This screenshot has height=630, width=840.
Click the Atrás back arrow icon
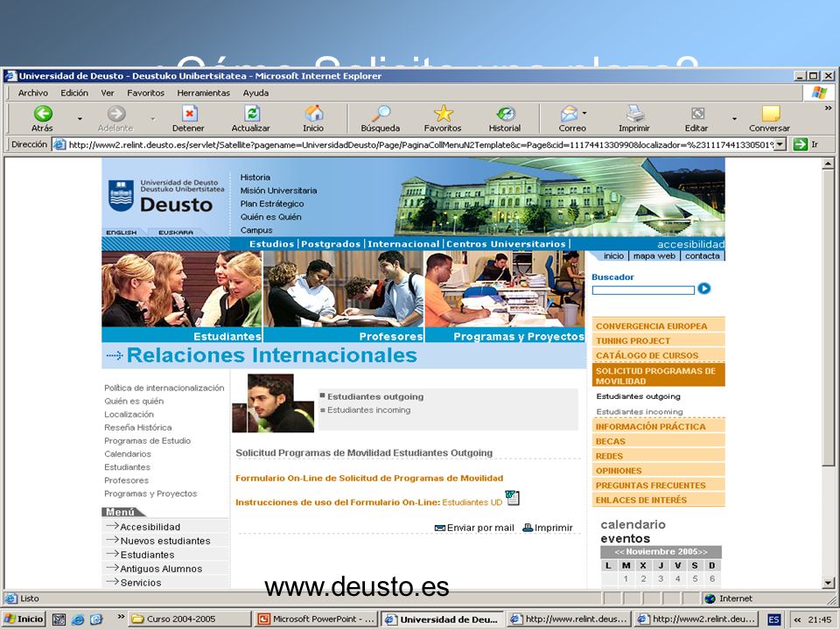coord(43,114)
